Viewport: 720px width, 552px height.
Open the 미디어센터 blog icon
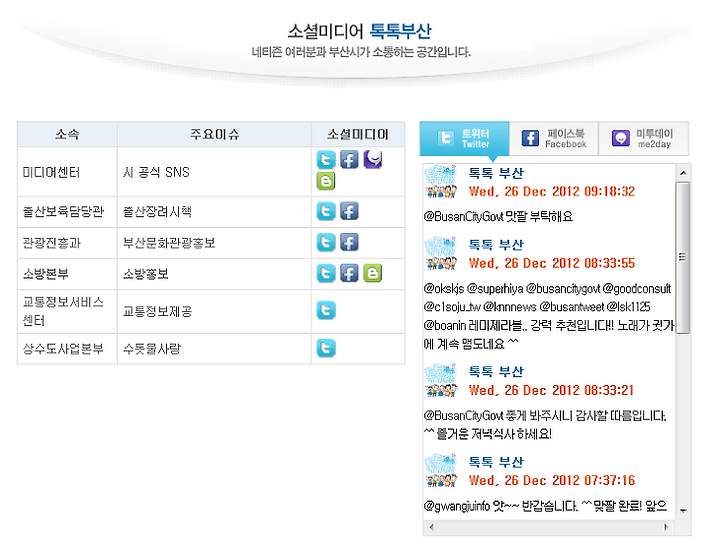[x=326, y=181]
